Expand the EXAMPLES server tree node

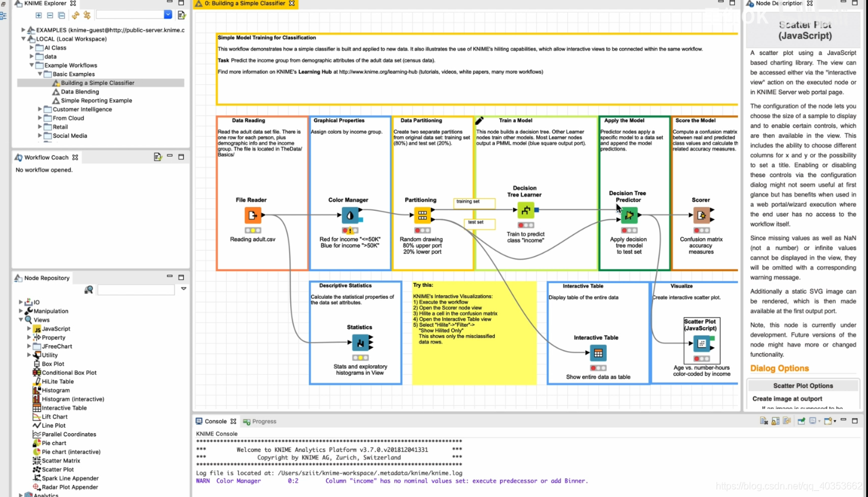(23, 30)
